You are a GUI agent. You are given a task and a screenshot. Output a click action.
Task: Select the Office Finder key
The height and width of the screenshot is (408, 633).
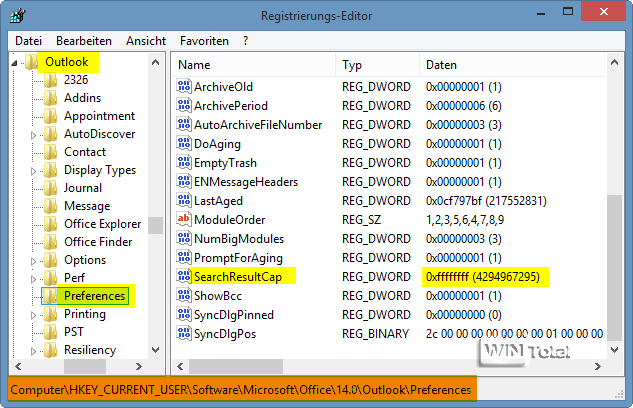98,242
